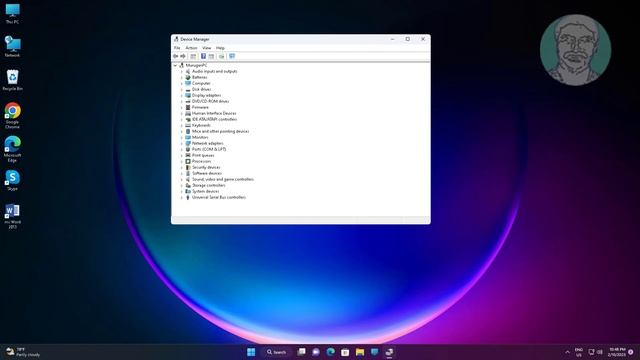This screenshot has height=360, width=640.
Task: Click the taskbar Search box
Action: coord(277,352)
